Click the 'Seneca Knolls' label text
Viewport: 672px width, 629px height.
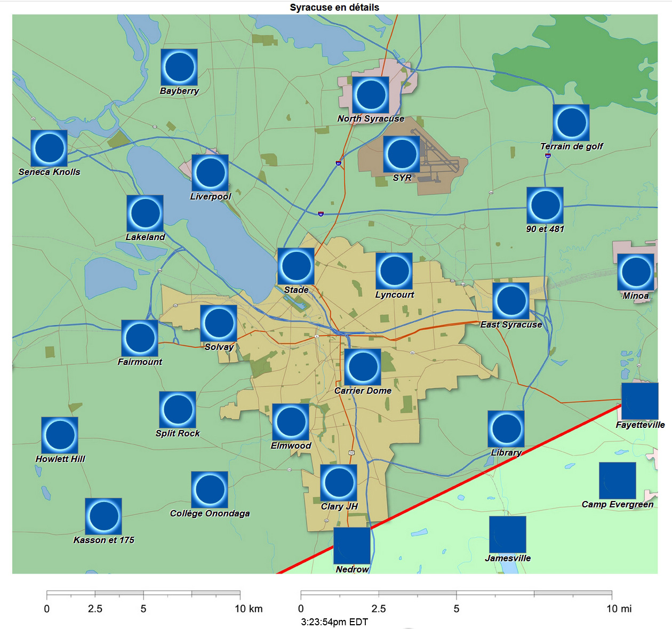pos(49,172)
